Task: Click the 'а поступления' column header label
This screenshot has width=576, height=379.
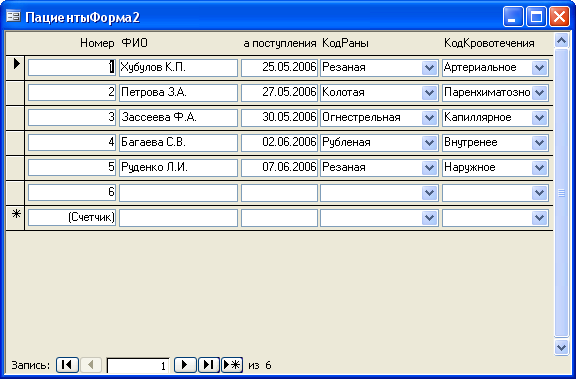Action: pos(280,43)
